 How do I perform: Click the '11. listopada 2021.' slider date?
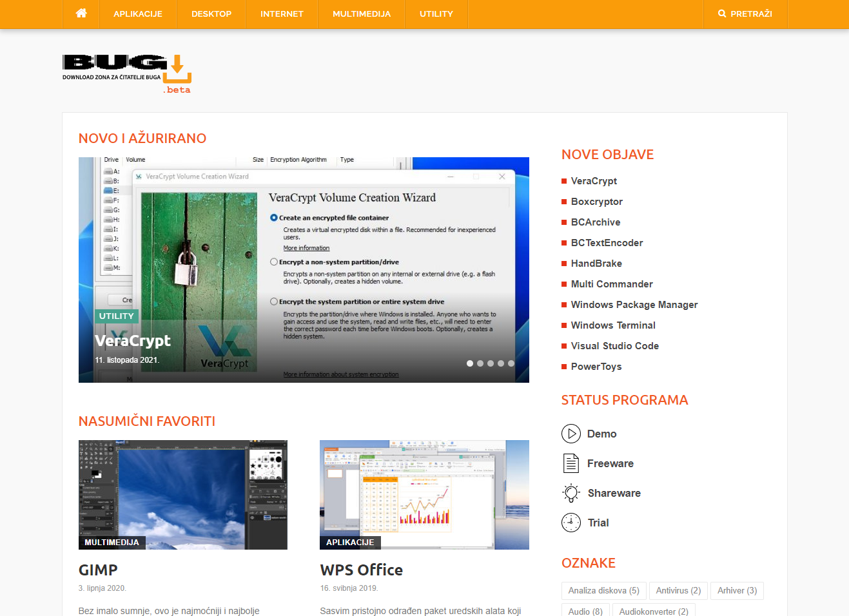[127, 360]
